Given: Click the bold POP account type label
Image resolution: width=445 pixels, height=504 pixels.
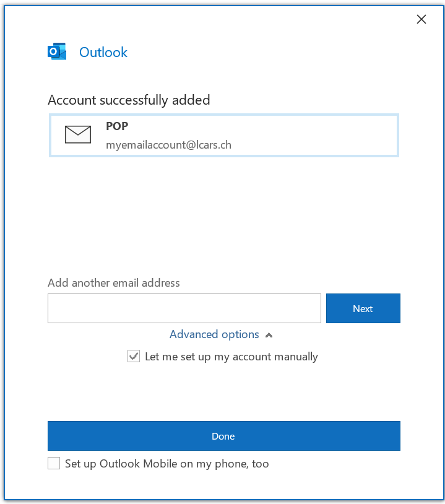Looking at the screenshot, I should [x=117, y=126].
